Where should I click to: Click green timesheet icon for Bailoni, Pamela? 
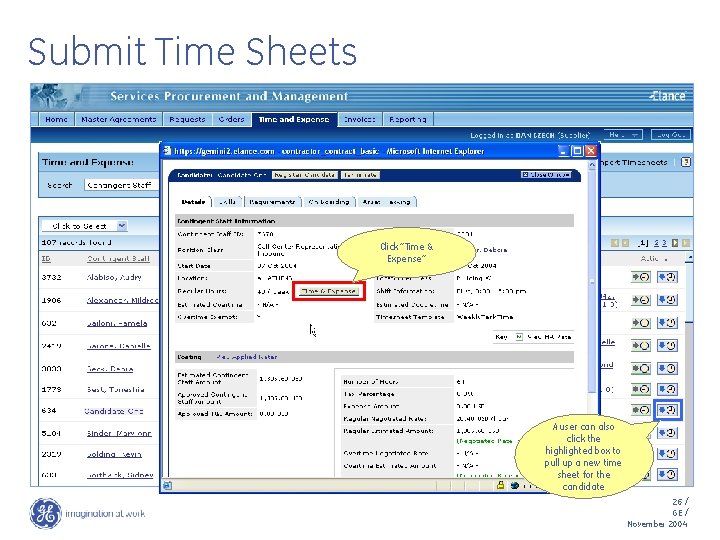pyautogui.click(x=641, y=323)
